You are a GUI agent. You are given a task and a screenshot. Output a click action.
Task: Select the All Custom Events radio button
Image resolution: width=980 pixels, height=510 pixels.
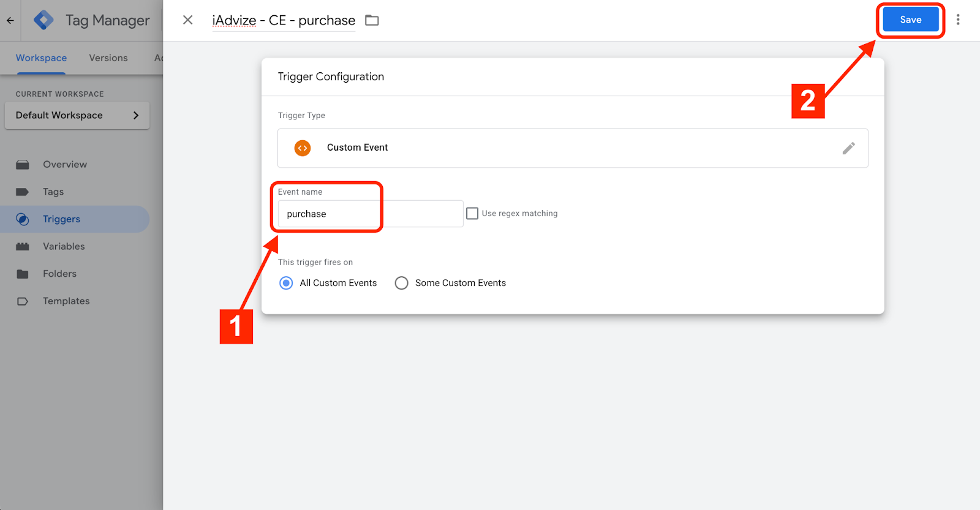(286, 283)
